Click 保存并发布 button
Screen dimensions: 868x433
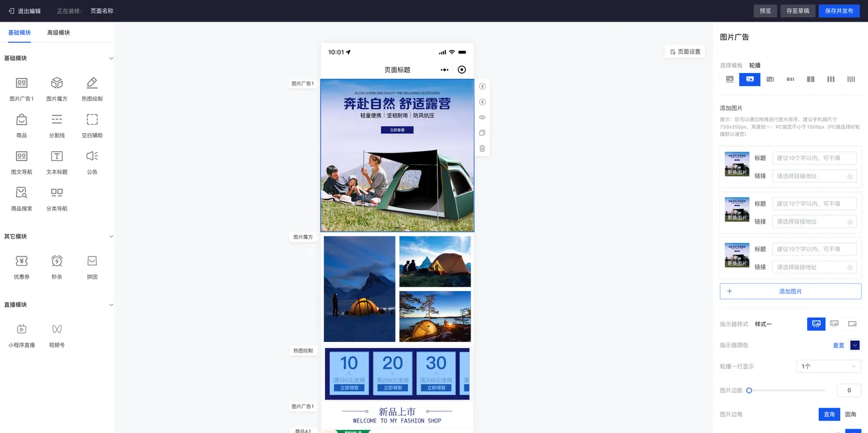click(839, 11)
